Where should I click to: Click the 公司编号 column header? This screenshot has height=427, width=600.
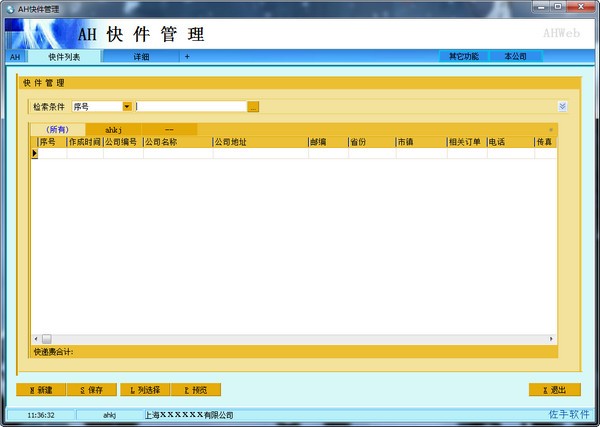(x=123, y=142)
